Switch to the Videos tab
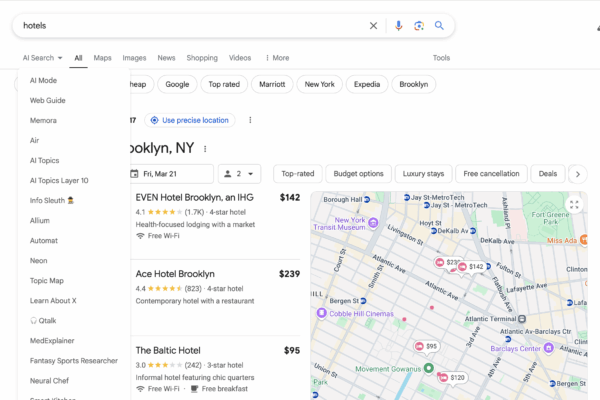Image resolution: width=600 pixels, height=400 pixels. (x=240, y=58)
